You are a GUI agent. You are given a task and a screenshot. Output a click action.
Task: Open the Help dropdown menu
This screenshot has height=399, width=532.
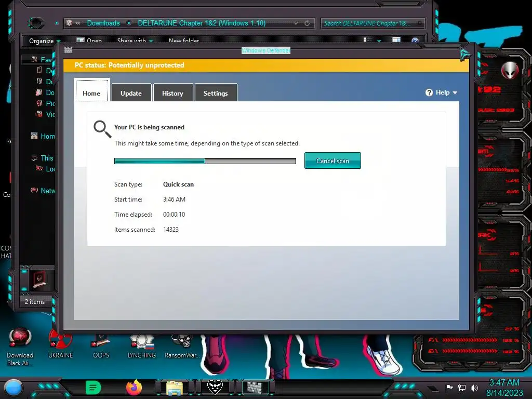(442, 92)
